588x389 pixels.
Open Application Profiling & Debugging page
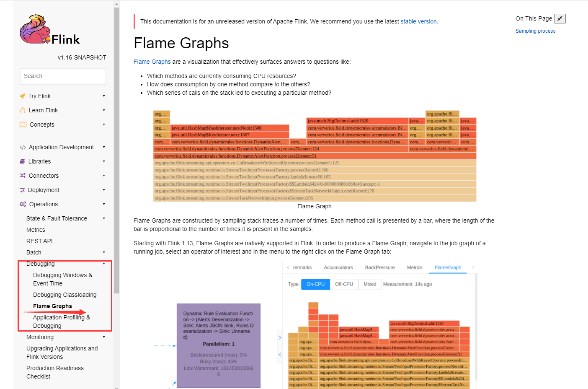click(x=62, y=322)
